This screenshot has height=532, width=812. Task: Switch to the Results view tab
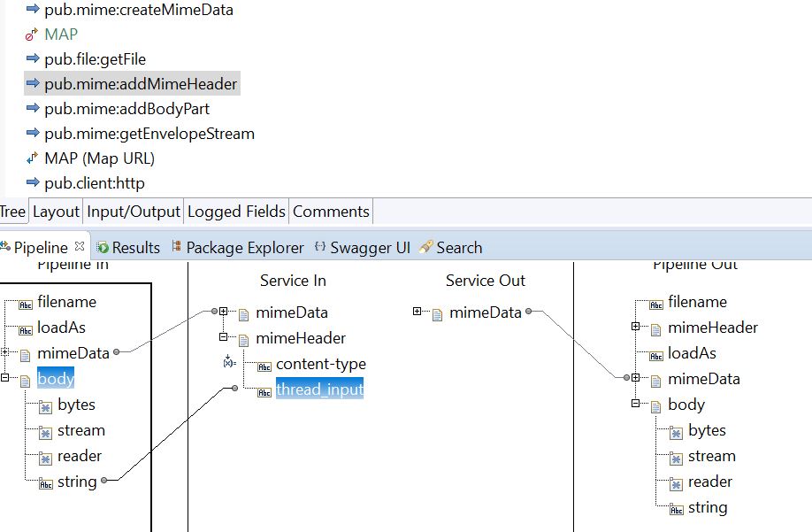[128, 248]
